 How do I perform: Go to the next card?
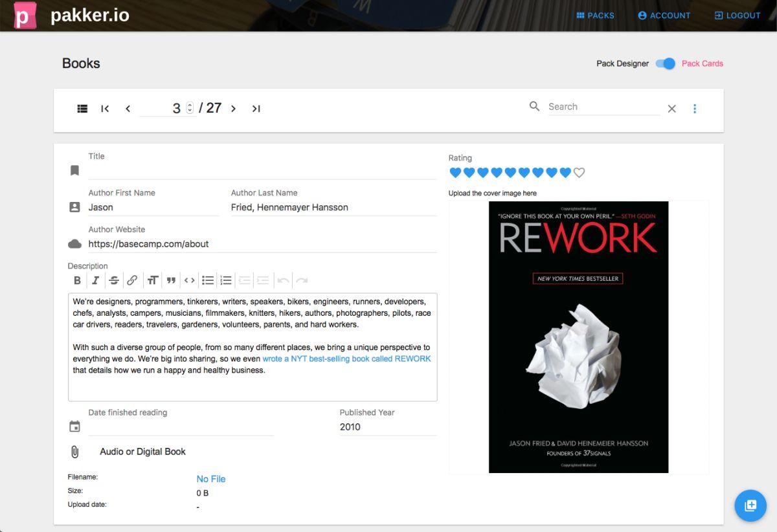tap(234, 109)
